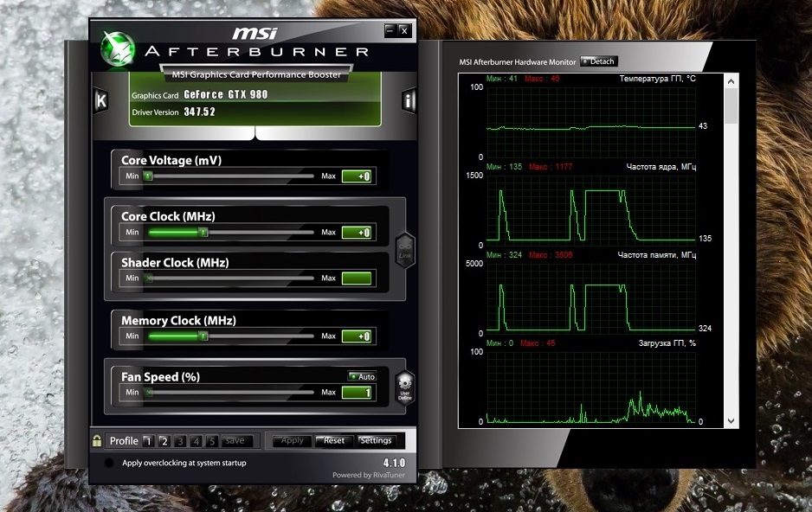The width and height of the screenshot is (812, 512).
Task: Click the monitor scrollbar down arrow
Action: [731, 421]
